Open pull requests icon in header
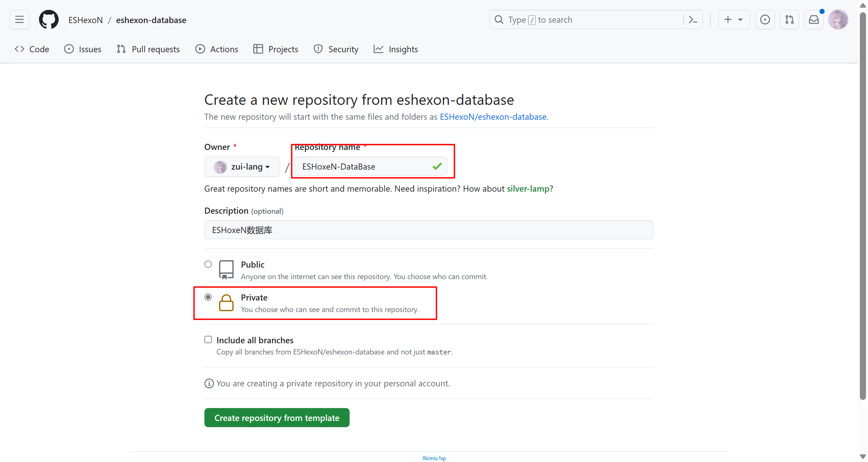This screenshot has width=868, height=462. 789,20
